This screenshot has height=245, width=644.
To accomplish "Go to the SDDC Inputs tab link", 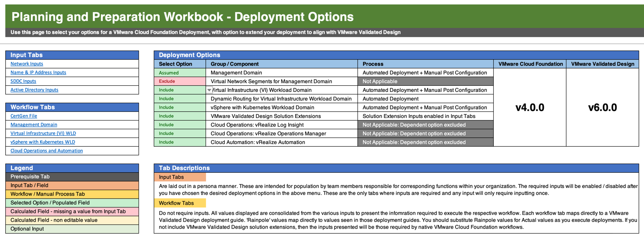I will (23, 81).
